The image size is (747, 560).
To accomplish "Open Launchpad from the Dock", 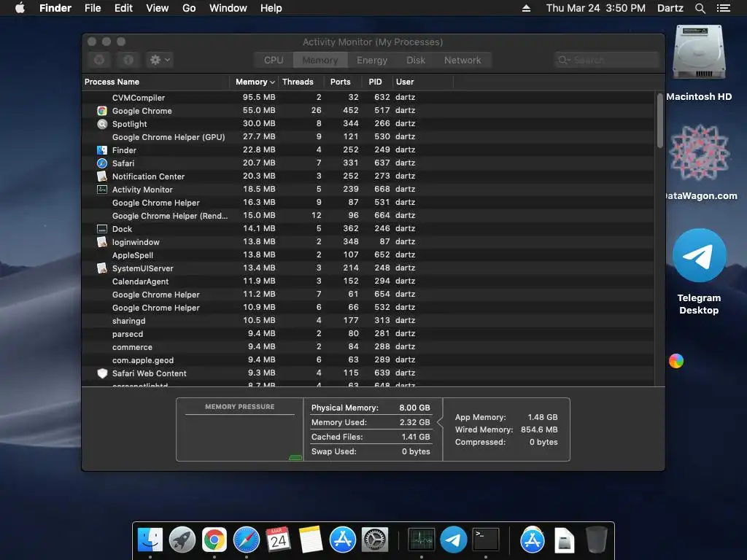I will pos(182,540).
